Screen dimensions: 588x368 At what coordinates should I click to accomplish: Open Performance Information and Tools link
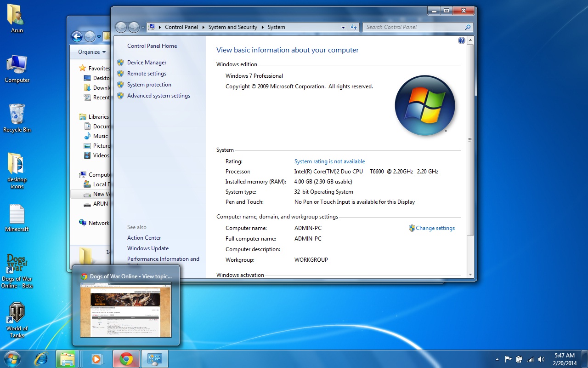(163, 259)
